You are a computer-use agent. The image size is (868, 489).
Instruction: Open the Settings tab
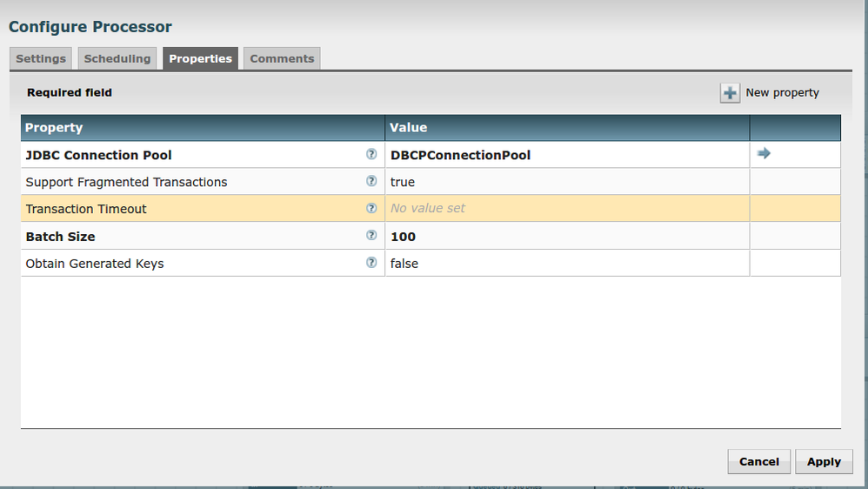(41, 58)
